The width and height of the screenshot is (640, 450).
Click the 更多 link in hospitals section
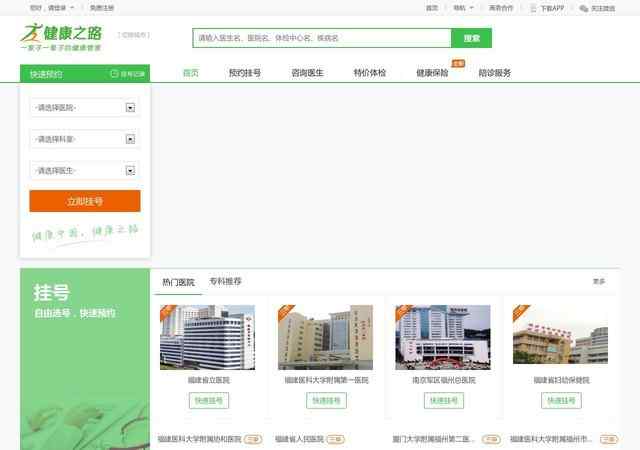click(598, 282)
